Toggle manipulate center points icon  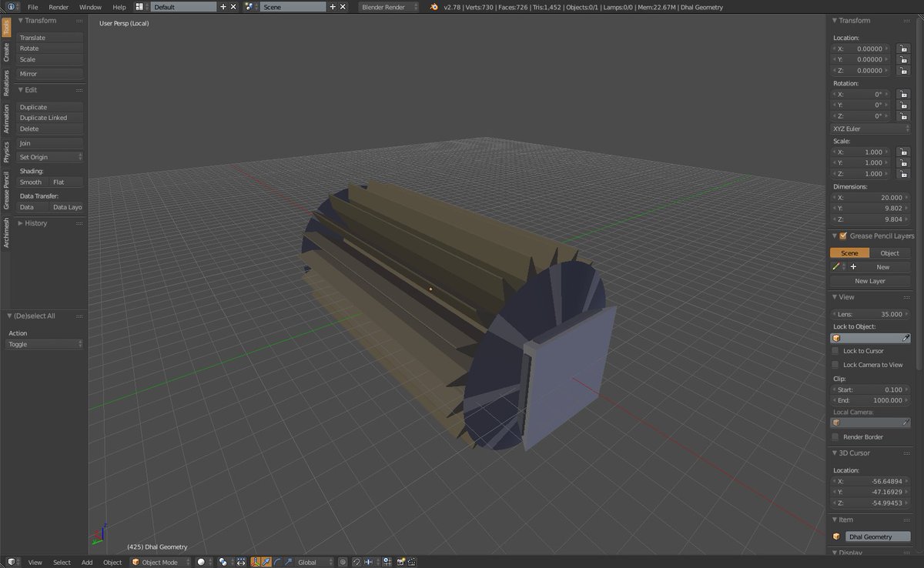[241, 562]
